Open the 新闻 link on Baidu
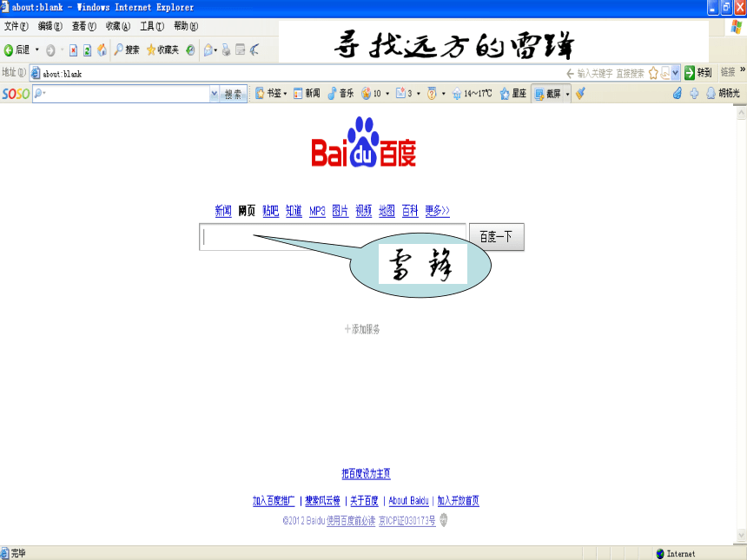 click(x=223, y=210)
